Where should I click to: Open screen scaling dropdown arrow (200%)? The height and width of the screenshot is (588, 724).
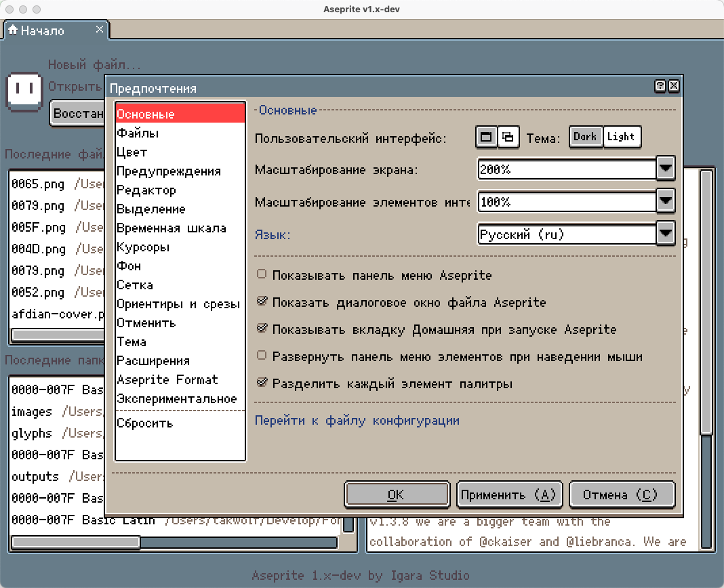pyautogui.click(x=665, y=169)
